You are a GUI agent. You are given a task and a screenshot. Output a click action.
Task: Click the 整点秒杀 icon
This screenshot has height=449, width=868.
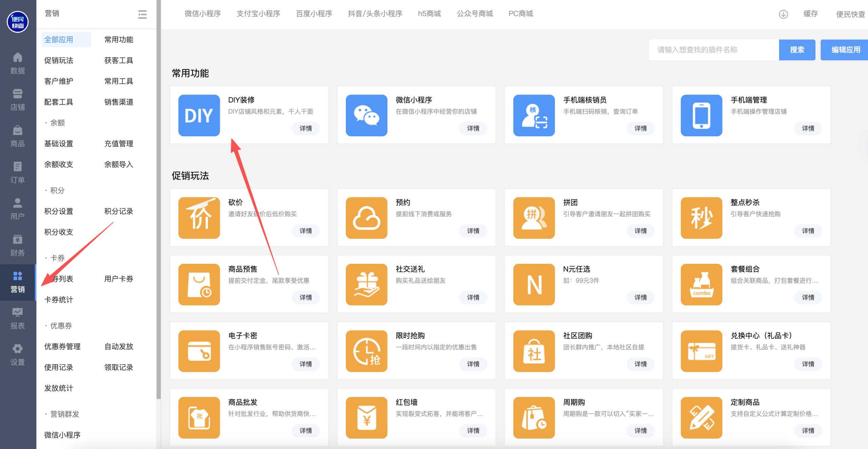pyautogui.click(x=701, y=218)
